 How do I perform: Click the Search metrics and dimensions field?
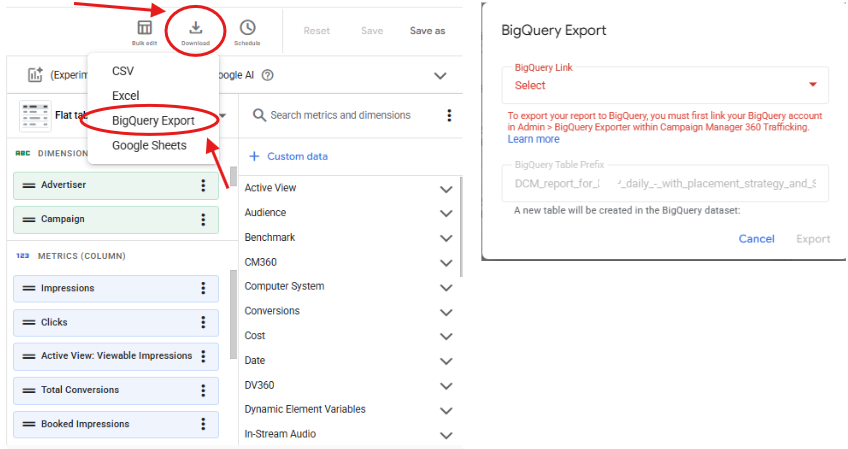tap(341, 115)
